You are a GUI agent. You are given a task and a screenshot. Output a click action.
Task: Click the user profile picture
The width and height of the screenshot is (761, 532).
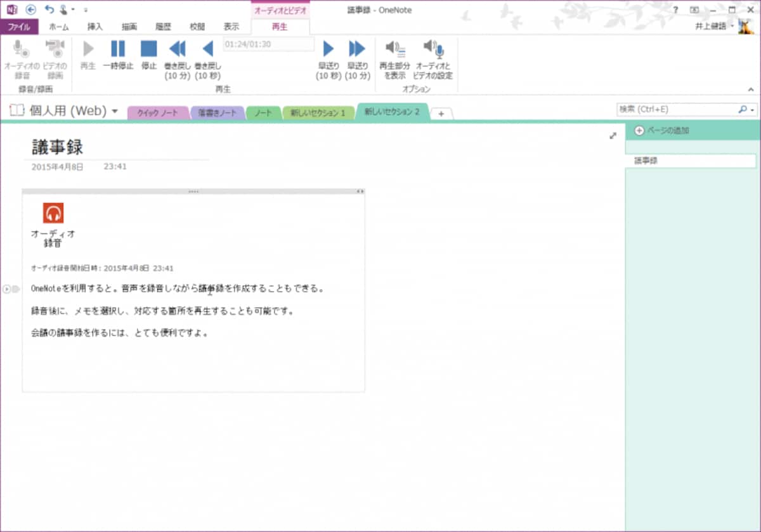click(x=746, y=27)
